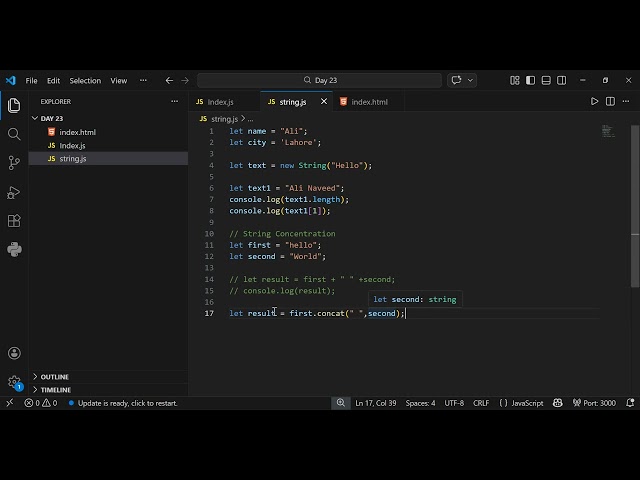Toggle the secondary side bar

coord(561,80)
